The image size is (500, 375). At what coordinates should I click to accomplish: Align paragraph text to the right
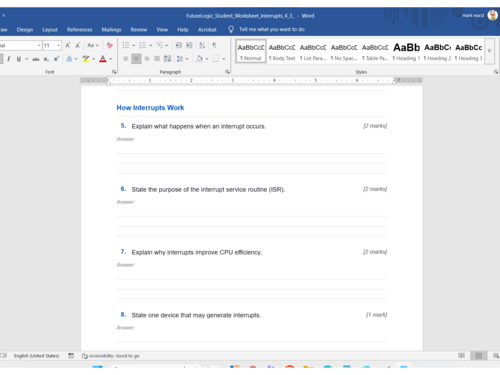(146, 59)
